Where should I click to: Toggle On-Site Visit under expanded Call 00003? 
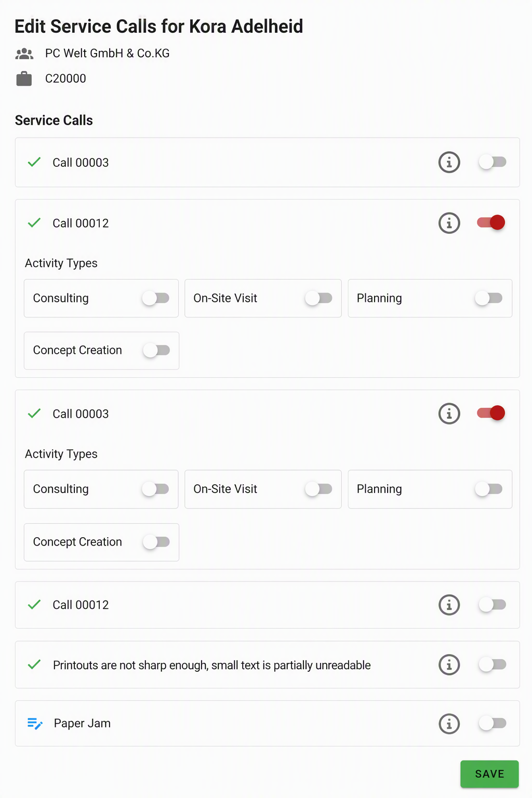[x=318, y=489]
